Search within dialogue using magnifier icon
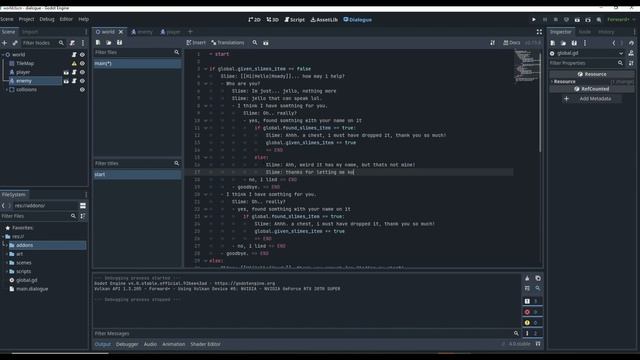The width and height of the screenshot is (640, 360). [255, 42]
